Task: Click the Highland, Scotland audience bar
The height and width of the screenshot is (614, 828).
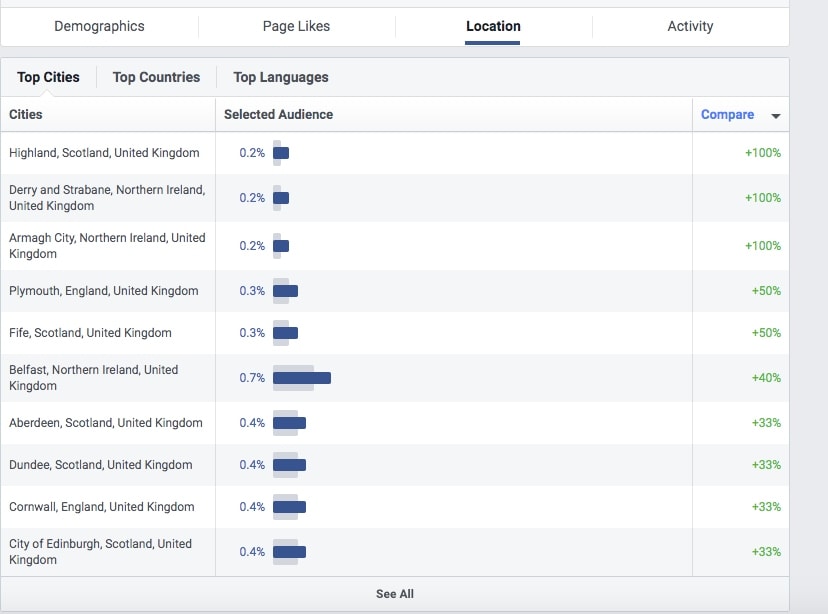Action: point(281,153)
